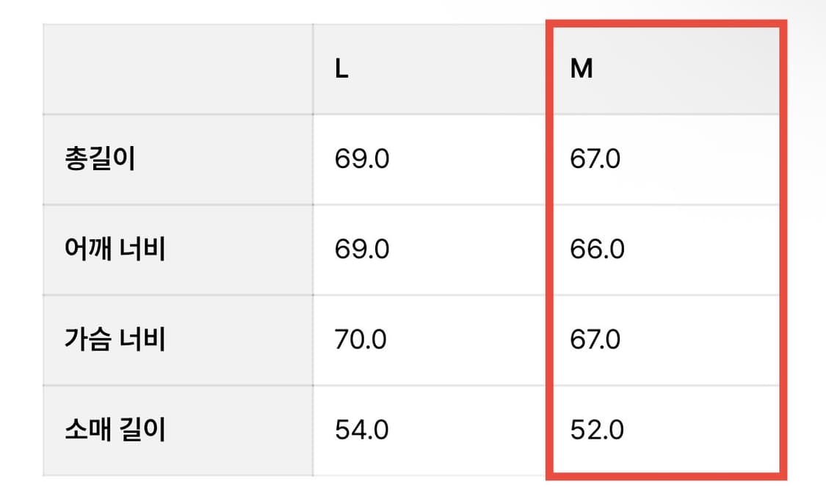Click the L size column header
The height and width of the screenshot is (504, 826).
pos(341,69)
